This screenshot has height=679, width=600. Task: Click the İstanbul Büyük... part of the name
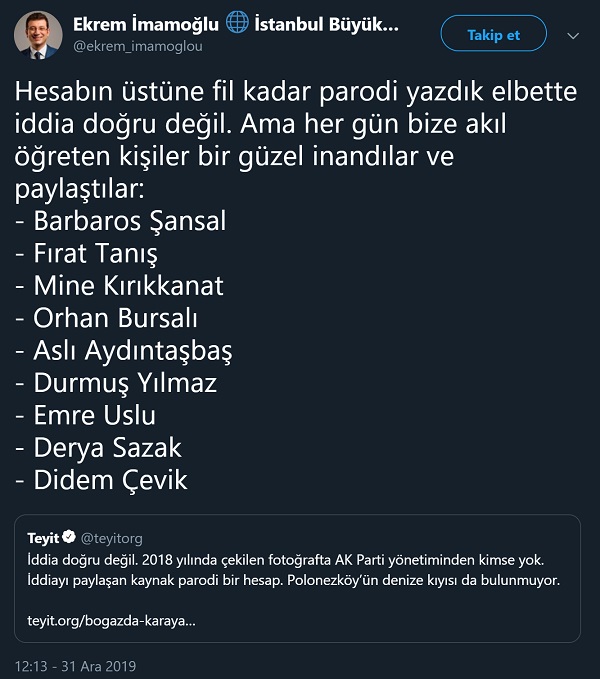pyautogui.click(x=323, y=25)
